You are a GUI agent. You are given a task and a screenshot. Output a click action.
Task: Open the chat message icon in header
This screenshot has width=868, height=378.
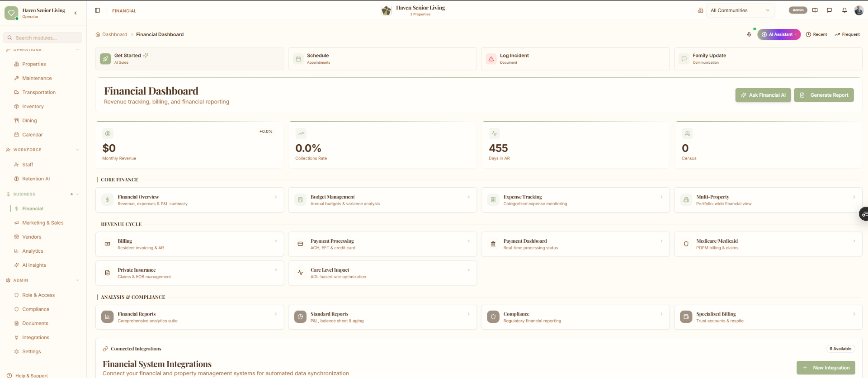pos(829,10)
